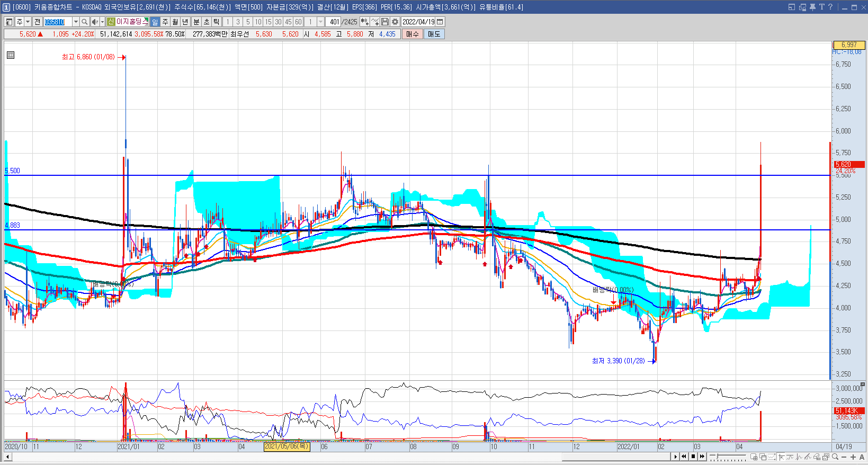Select the 10 interval preset button
Viewport: 868px width, 465px height.
(x=258, y=22)
